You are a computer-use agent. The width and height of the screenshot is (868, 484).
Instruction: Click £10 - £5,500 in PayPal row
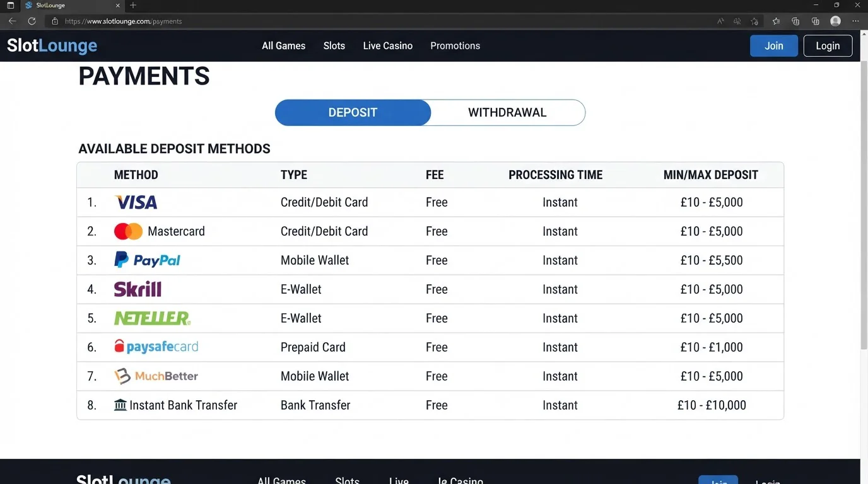coord(712,260)
